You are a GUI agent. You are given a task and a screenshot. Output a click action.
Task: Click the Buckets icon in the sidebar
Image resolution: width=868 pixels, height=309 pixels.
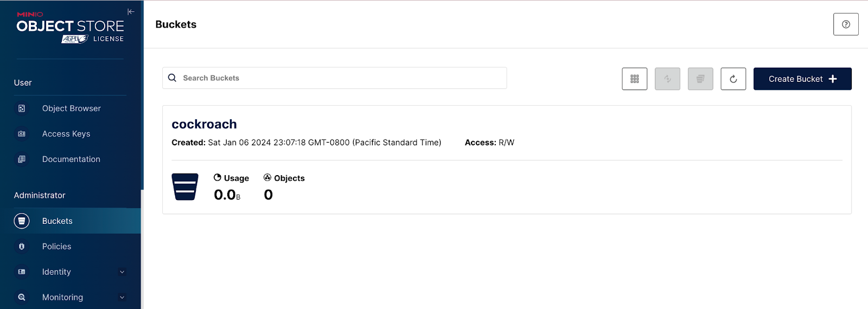(22, 221)
